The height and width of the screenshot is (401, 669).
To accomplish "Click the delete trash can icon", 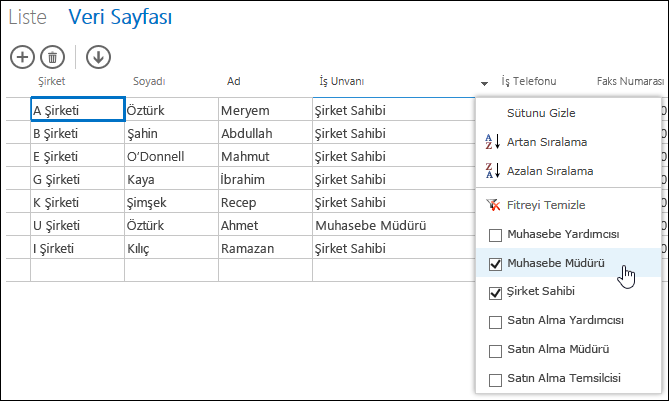I will pos(52,57).
